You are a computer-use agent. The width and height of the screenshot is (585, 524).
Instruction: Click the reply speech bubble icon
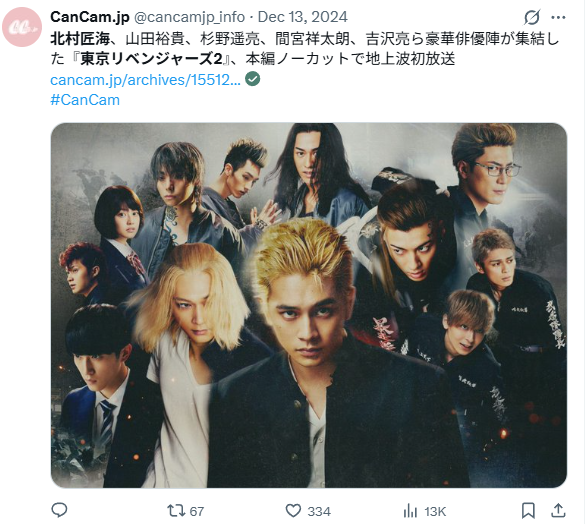pyautogui.click(x=59, y=510)
